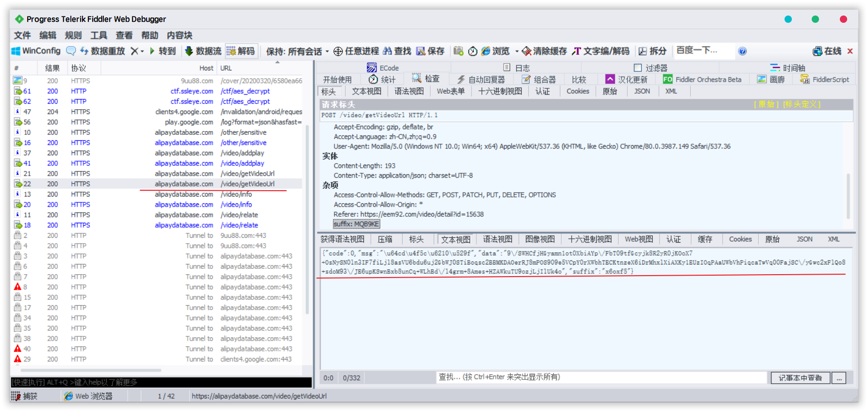The image size is (868, 412).
Task: Open the comment speech bubble tool
Action: (71, 51)
